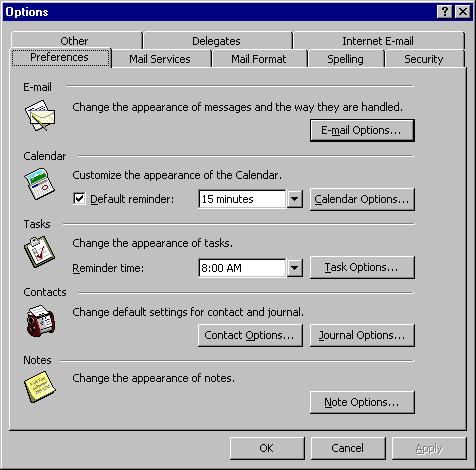Open Task Options
The width and height of the screenshot is (476, 470).
tap(362, 267)
